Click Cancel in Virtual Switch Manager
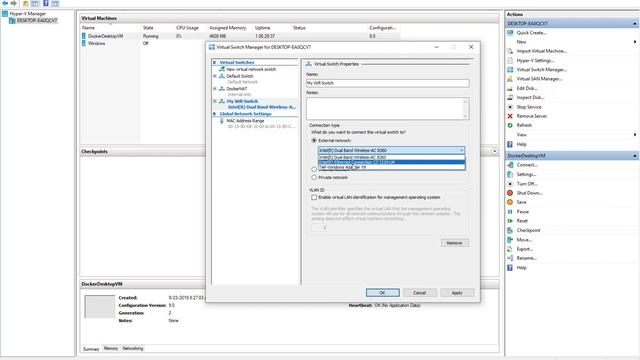This screenshot has width=640, height=360. coord(420,293)
